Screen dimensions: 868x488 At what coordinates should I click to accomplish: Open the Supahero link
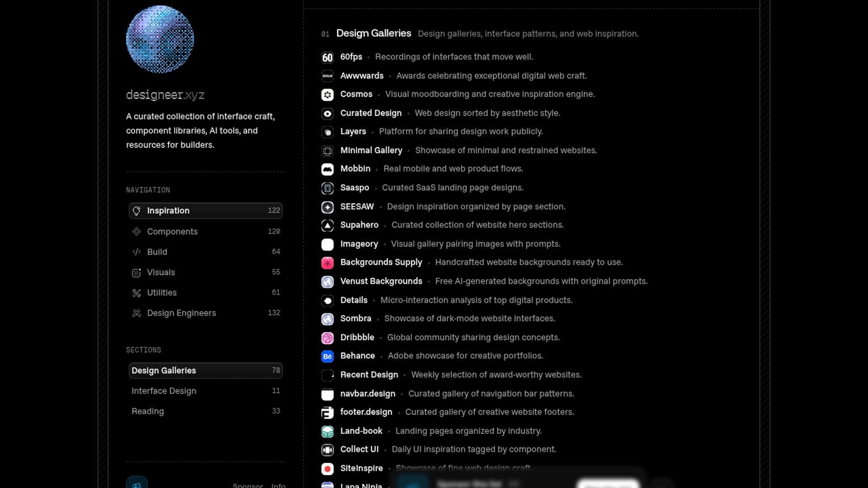point(359,225)
